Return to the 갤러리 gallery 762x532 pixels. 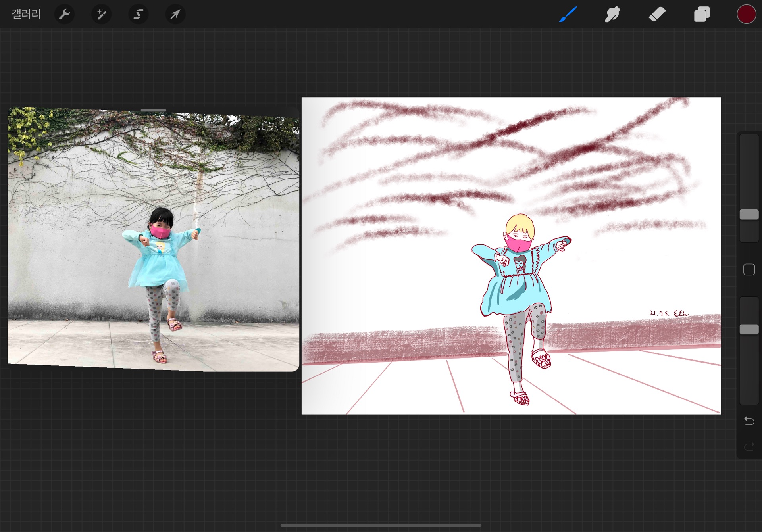pyautogui.click(x=26, y=14)
